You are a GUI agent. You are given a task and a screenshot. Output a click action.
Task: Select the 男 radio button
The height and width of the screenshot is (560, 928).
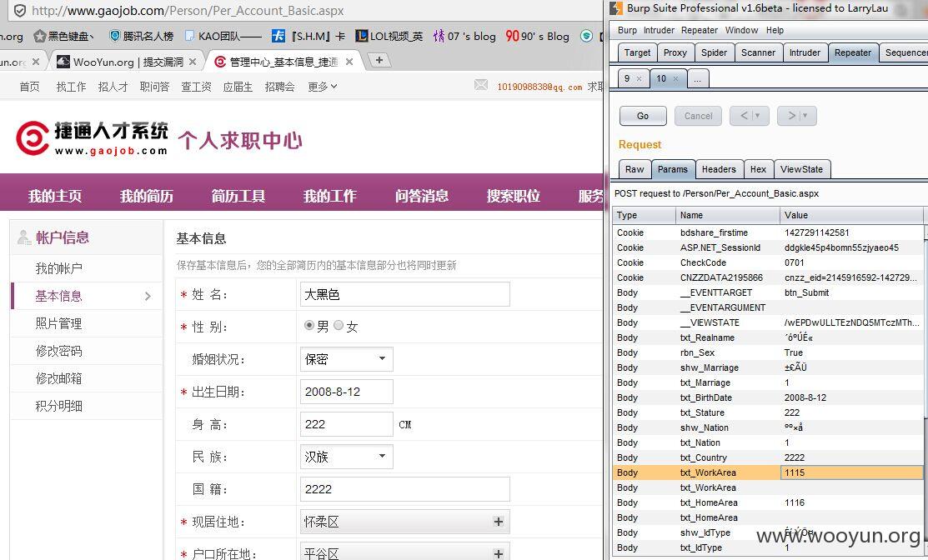pos(309,325)
